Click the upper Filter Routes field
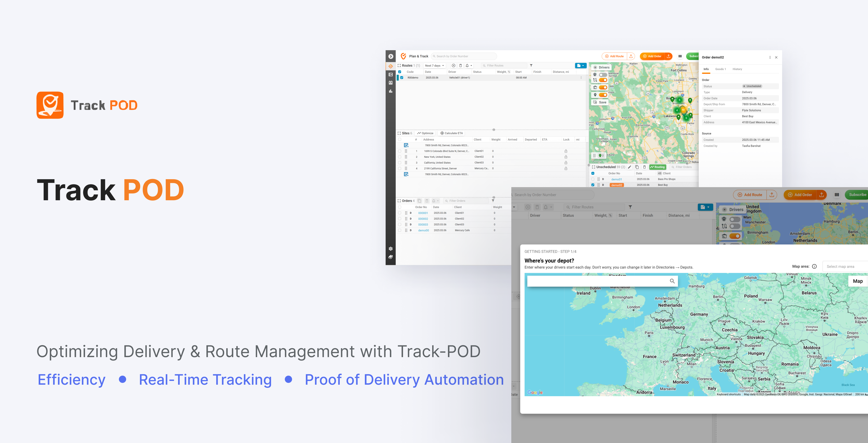Viewport: 868px width, 443px height. click(x=504, y=66)
